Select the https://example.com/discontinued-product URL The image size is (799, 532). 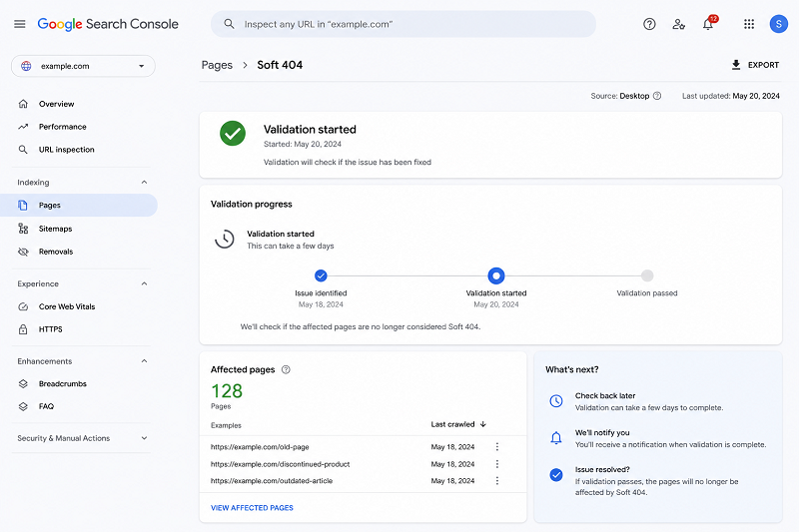tap(281, 464)
